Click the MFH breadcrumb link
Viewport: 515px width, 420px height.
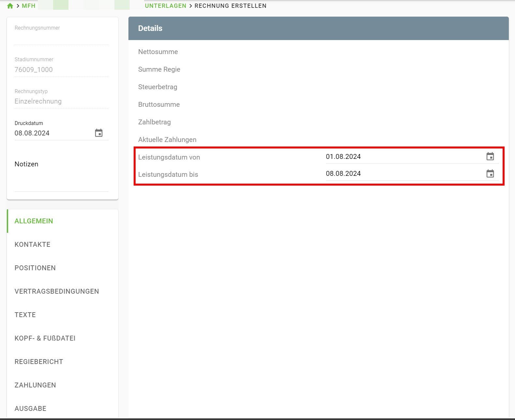[28, 6]
